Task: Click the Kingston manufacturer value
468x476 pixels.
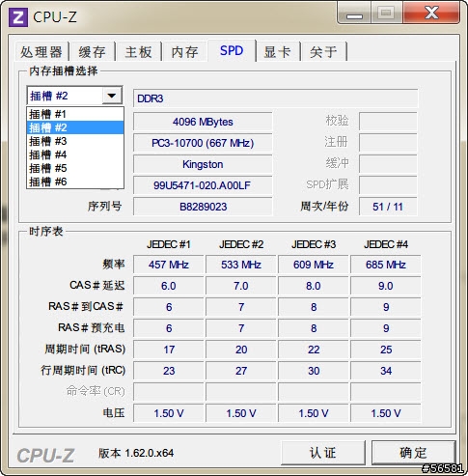Action: click(203, 164)
